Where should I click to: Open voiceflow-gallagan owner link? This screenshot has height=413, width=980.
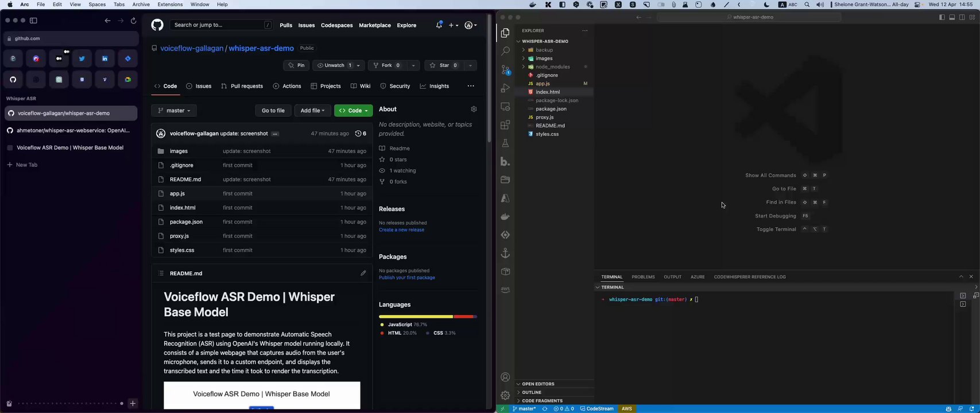(x=192, y=48)
